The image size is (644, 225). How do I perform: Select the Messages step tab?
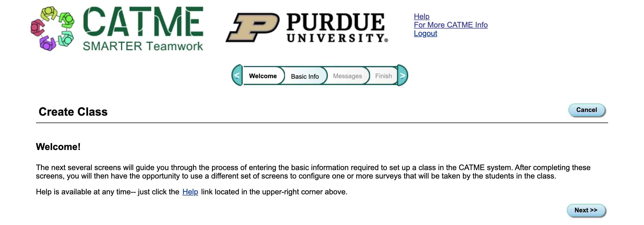coord(347,76)
